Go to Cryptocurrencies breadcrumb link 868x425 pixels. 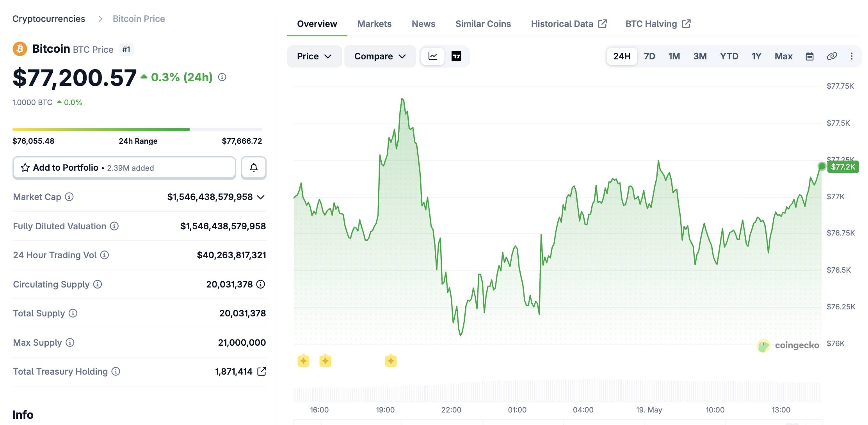coord(49,19)
